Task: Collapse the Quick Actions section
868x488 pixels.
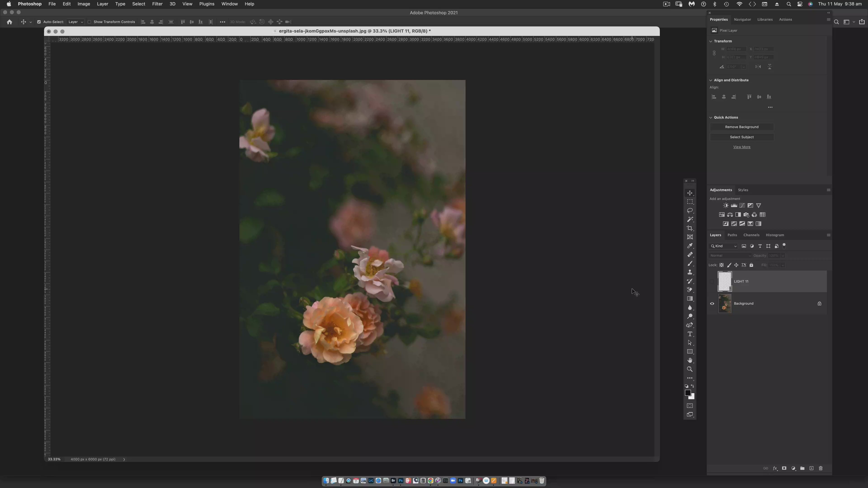Action: tap(711, 117)
